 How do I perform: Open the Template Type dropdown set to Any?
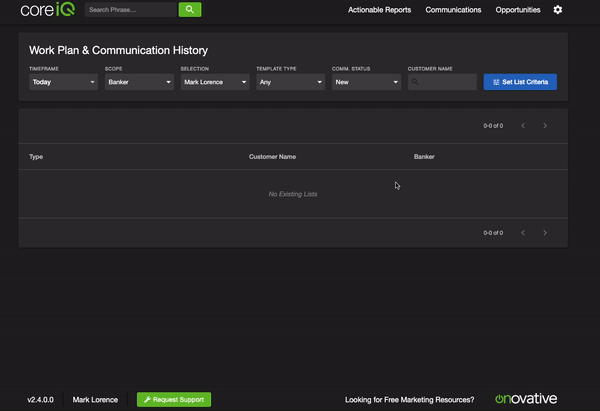click(291, 82)
